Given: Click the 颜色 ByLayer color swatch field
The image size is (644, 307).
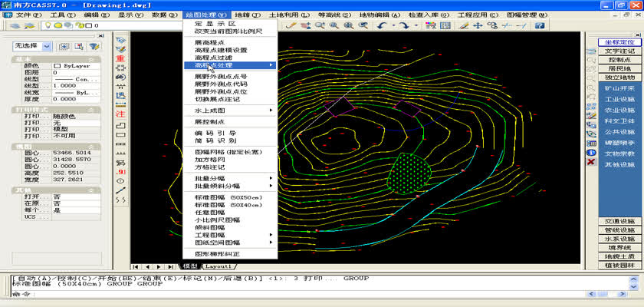Looking at the screenshot, I should tap(76, 66).
